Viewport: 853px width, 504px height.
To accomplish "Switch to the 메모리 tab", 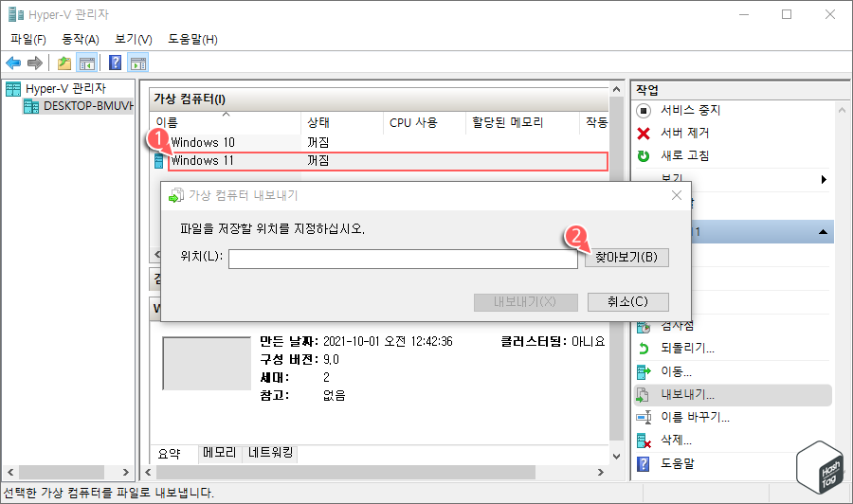I will [x=220, y=452].
